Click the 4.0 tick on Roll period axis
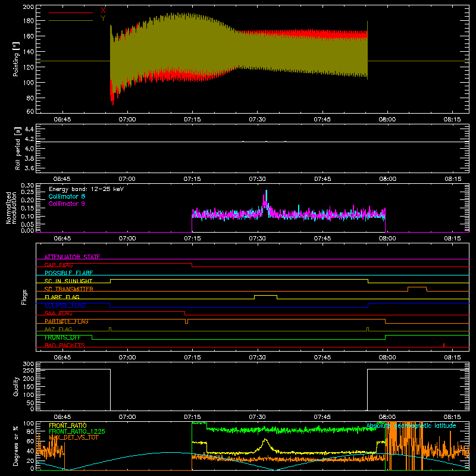The width and height of the screenshot is (476, 476). (29, 149)
